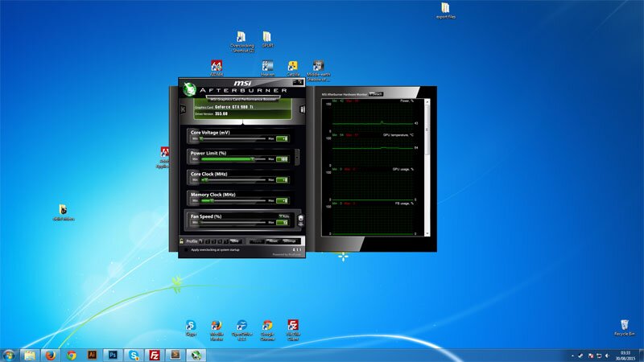Select the Skype desktop shortcut
This screenshot has width=644, height=362.
(191, 328)
